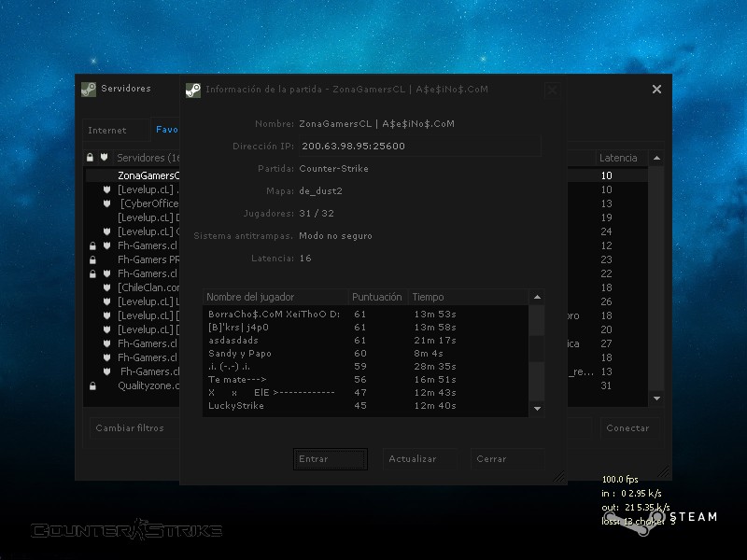Sort by Servidores column header
The image size is (747, 560).
click(148, 158)
